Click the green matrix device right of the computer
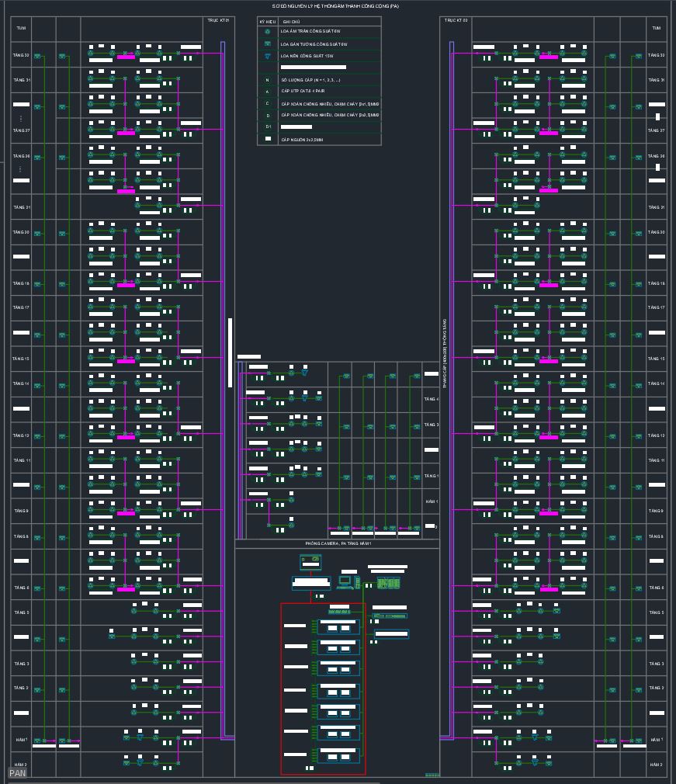 (x=388, y=583)
